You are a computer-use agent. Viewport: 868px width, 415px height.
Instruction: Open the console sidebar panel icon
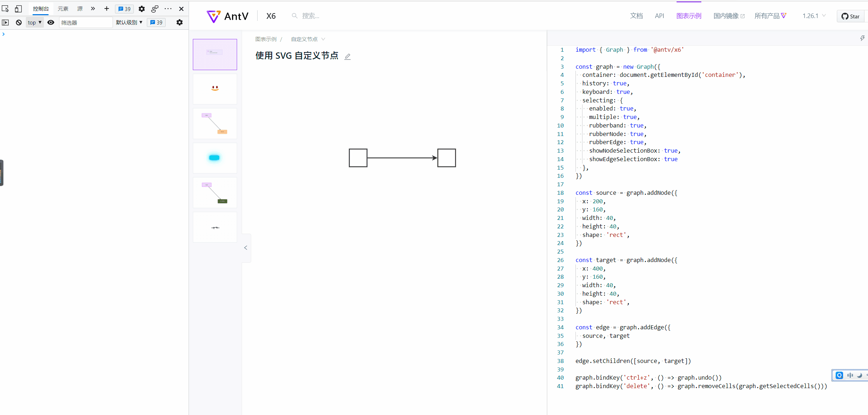[5, 22]
